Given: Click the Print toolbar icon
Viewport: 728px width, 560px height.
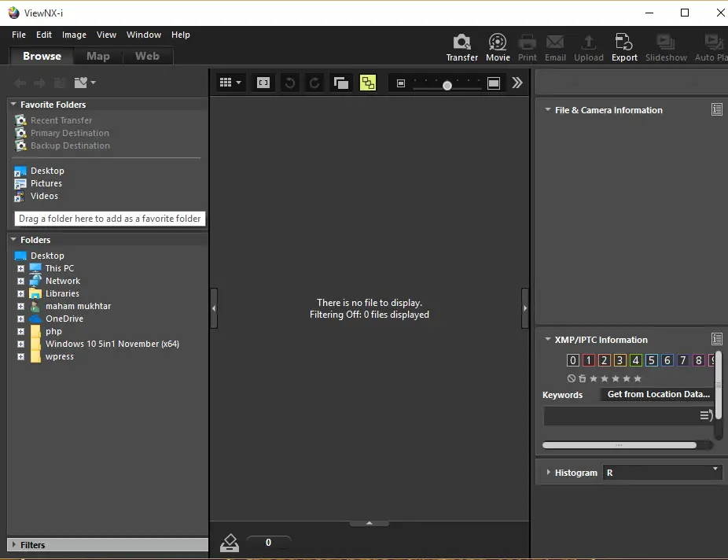Looking at the screenshot, I should point(527,42).
